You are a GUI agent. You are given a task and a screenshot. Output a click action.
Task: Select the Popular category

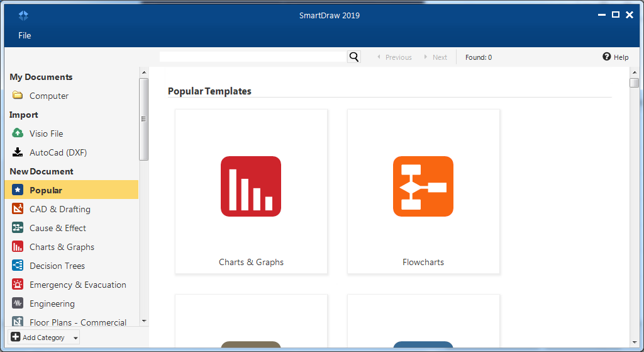72,190
